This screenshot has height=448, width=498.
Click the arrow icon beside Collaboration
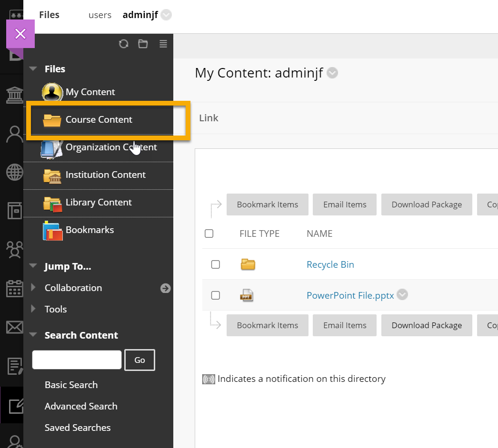click(x=165, y=288)
